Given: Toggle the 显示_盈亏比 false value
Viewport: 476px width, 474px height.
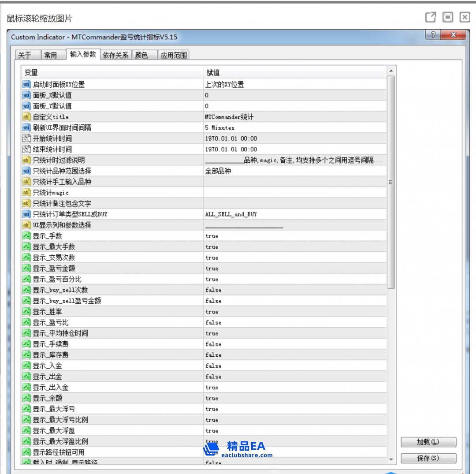Looking at the screenshot, I should [213, 323].
